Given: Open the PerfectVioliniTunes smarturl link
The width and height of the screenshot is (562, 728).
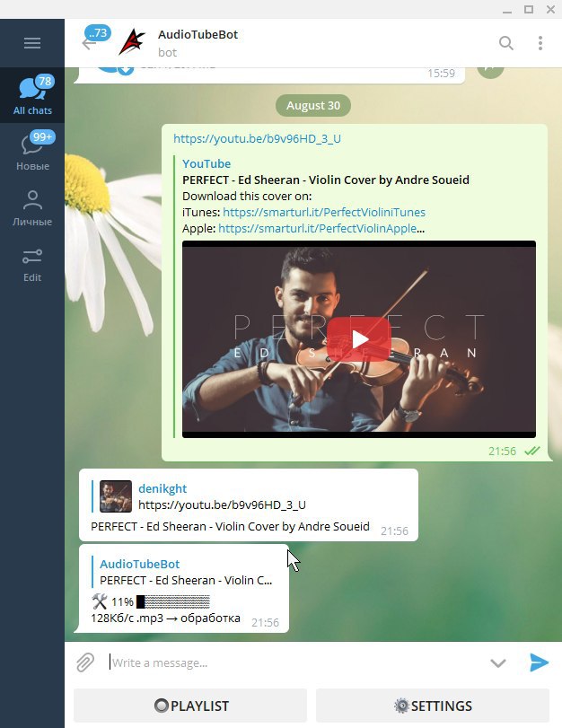Looking at the screenshot, I should click(x=324, y=212).
